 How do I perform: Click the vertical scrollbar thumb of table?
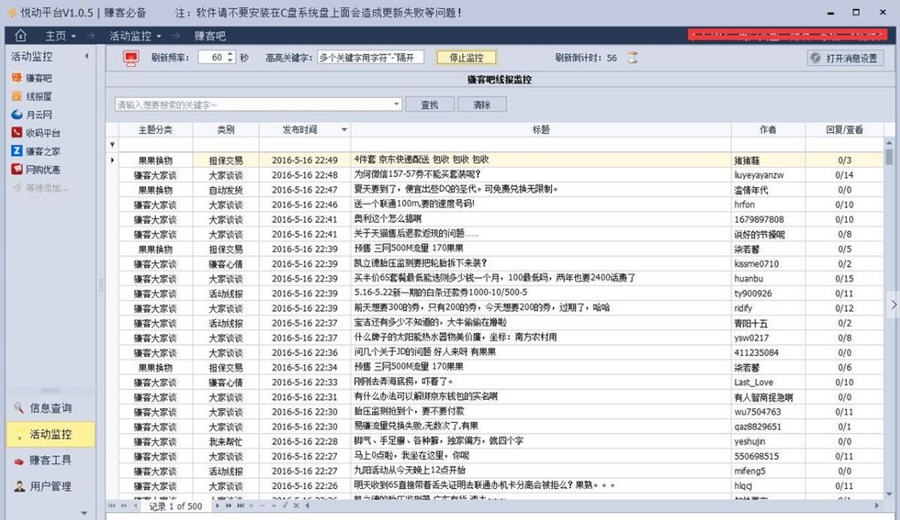889,157
